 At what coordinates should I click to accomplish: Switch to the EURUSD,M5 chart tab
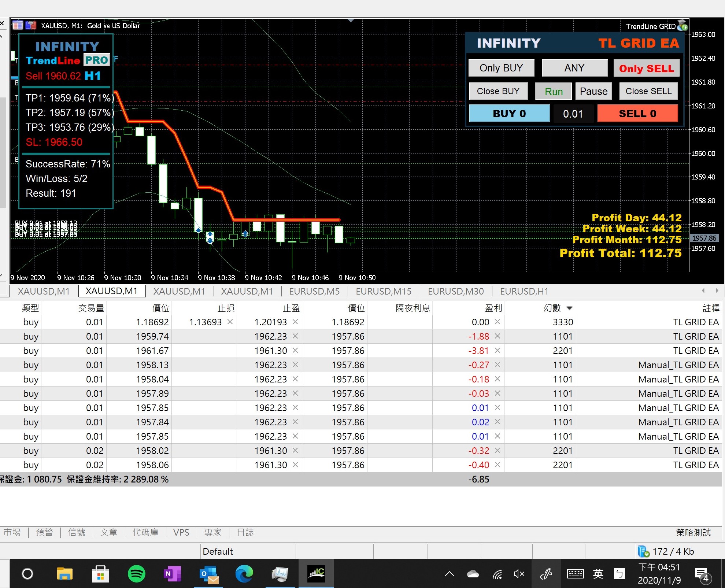pyautogui.click(x=314, y=291)
